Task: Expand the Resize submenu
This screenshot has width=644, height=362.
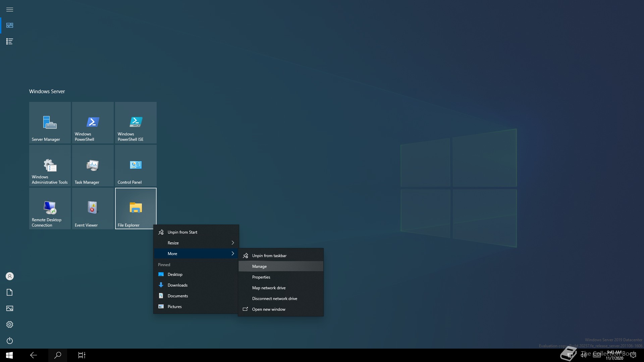Action: pyautogui.click(x=196, y=243)
